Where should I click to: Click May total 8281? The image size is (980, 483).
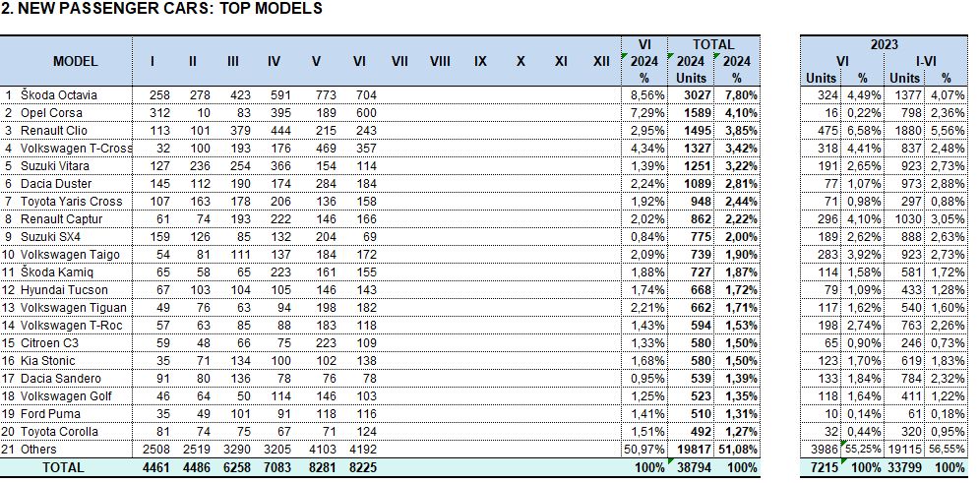[x=323, y=467]
